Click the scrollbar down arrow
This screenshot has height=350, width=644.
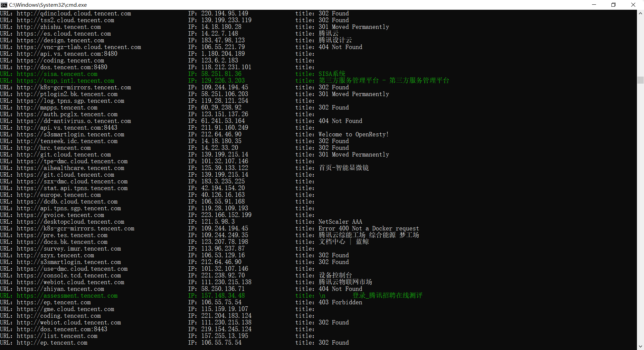pos(640,346)
